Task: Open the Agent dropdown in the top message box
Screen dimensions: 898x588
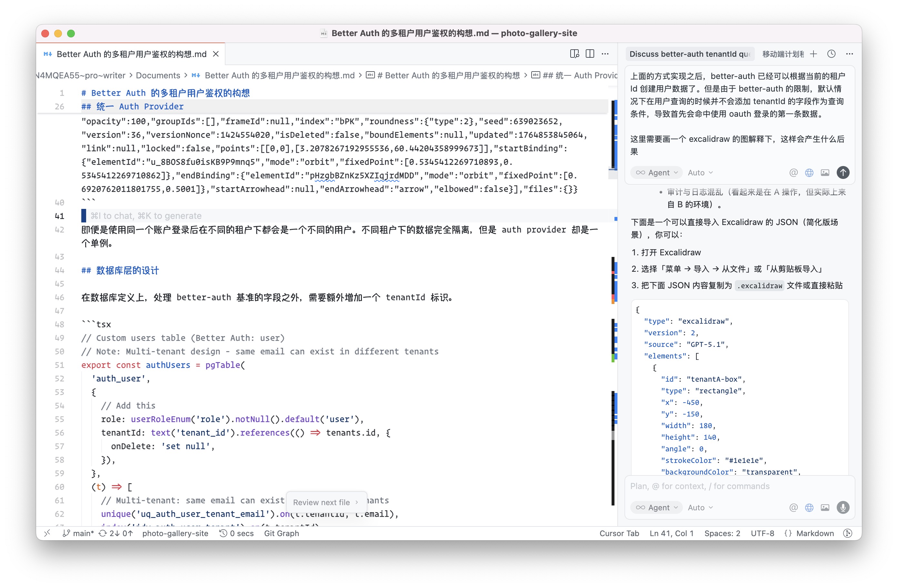Action: [x=656, y=172]
